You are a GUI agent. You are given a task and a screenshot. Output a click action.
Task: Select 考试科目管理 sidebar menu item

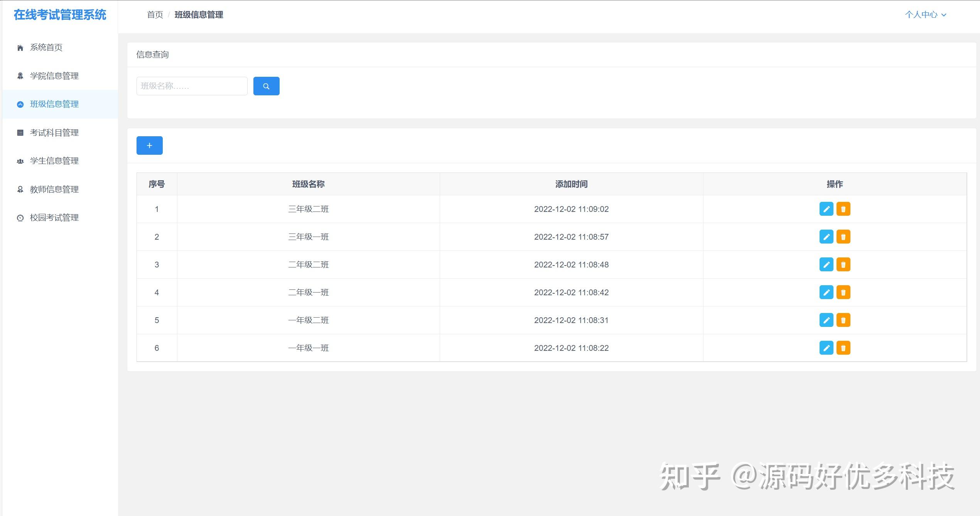click(x=54, y=133)
